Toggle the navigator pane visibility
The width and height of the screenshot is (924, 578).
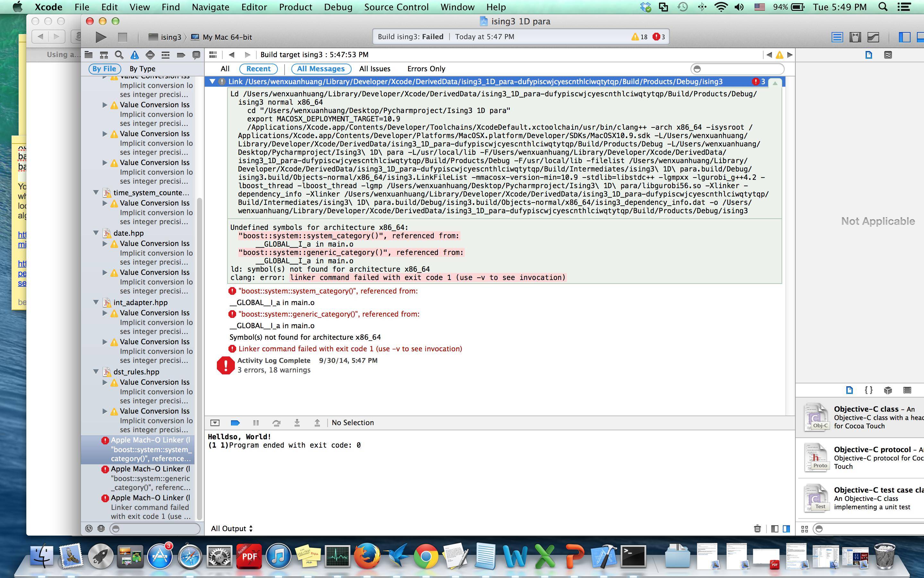[x=904, y=37]
